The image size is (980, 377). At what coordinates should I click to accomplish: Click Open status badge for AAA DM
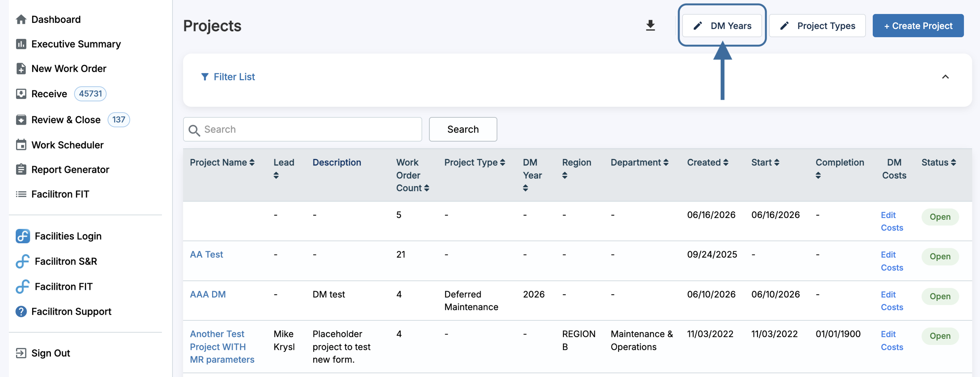(940, 296)
